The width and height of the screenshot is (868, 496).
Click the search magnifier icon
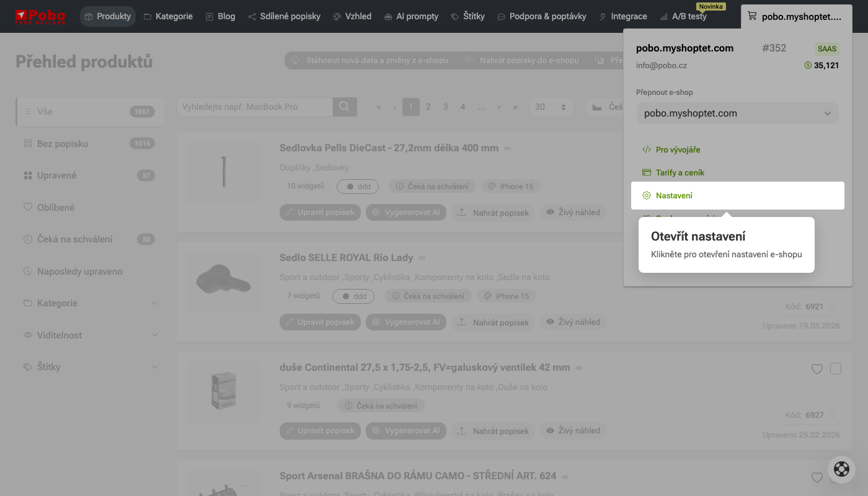[344, 106]
